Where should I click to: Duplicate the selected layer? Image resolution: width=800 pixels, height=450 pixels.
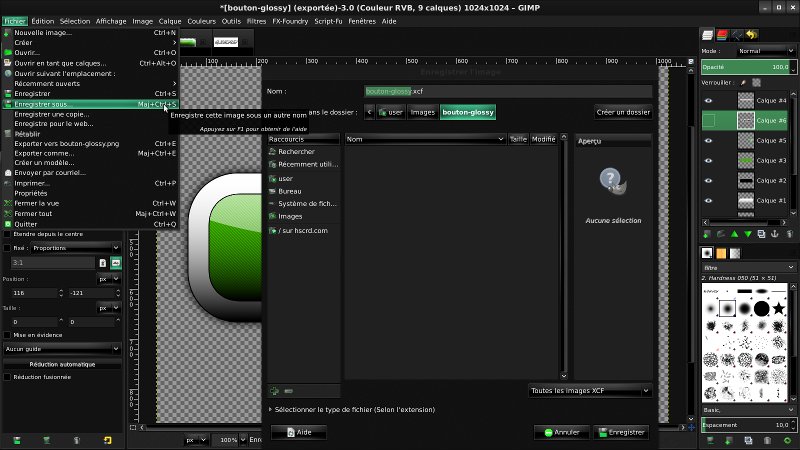click(x=761, y=234)
